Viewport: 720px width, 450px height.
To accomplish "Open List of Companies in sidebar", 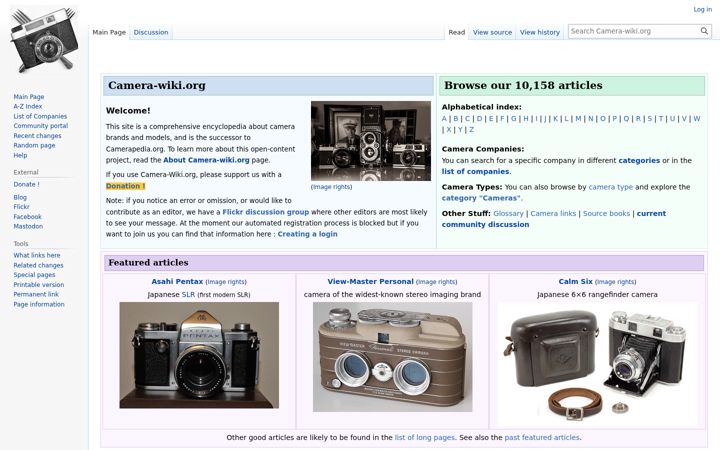I will (x=40, y=116).
